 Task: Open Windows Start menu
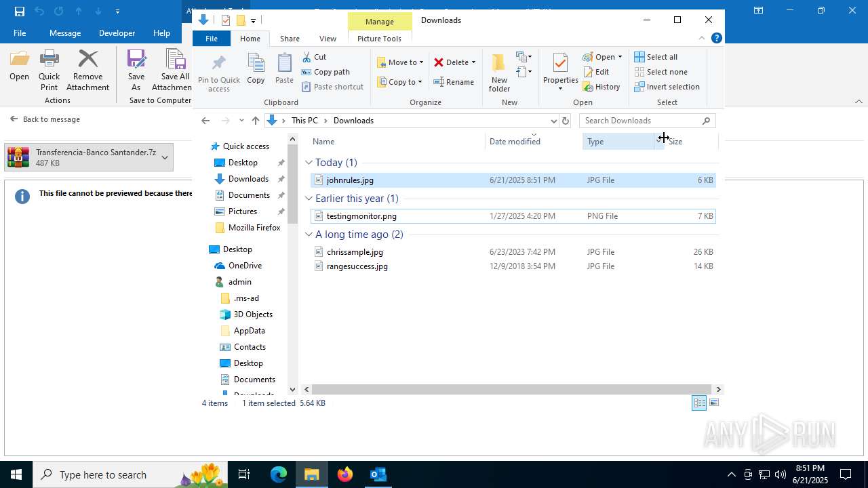pos(16,474)
